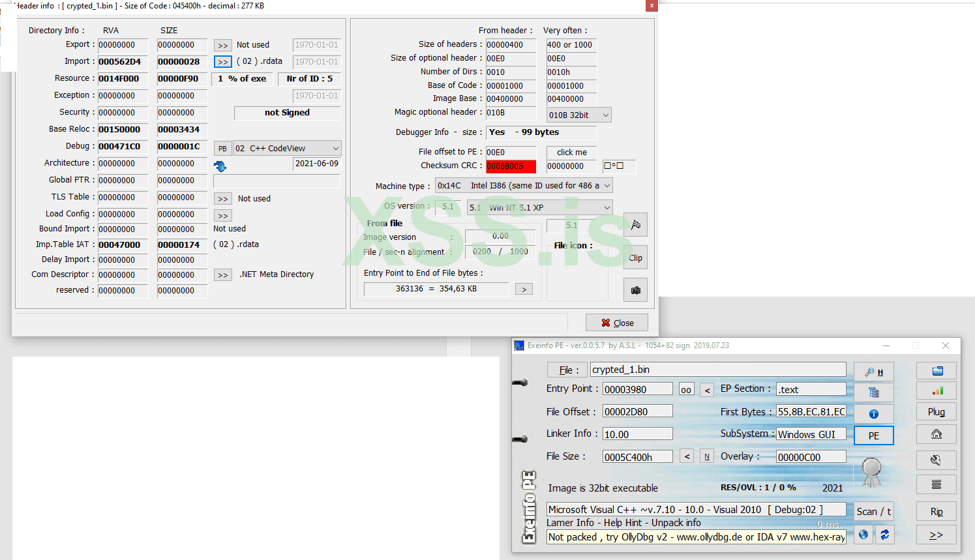Viewport: 975px width, 560px height.
Task: Click the colored bar chart icon button
Action: (x=937, y=391)
